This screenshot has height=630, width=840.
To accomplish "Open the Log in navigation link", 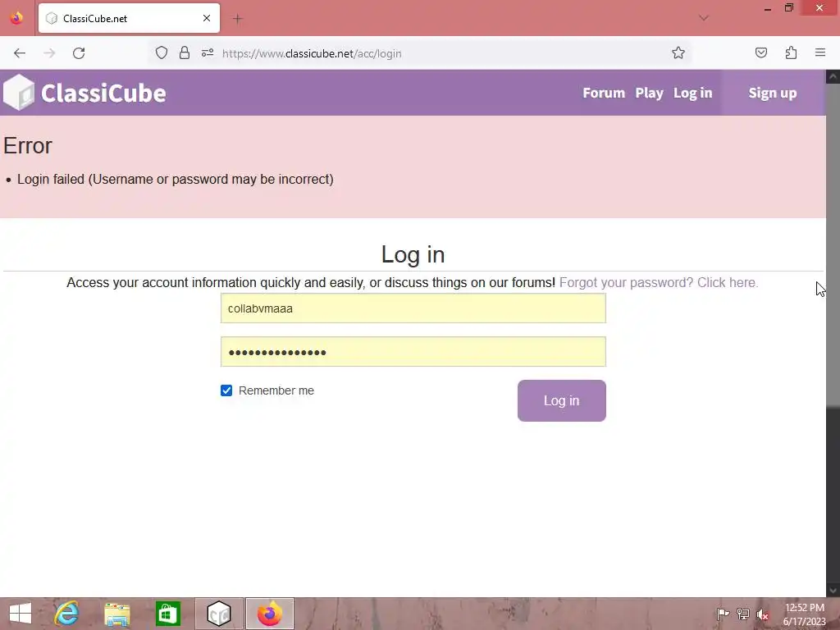I will [x=692, y=93].
